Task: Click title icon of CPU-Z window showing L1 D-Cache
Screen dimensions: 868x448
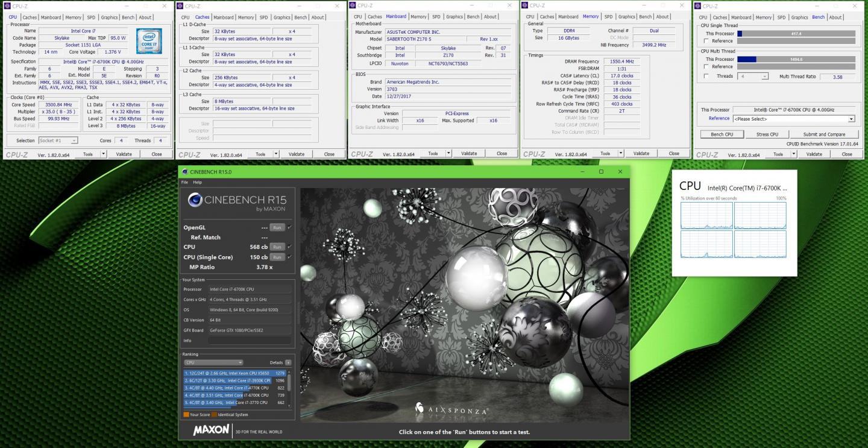Action: 181,6
